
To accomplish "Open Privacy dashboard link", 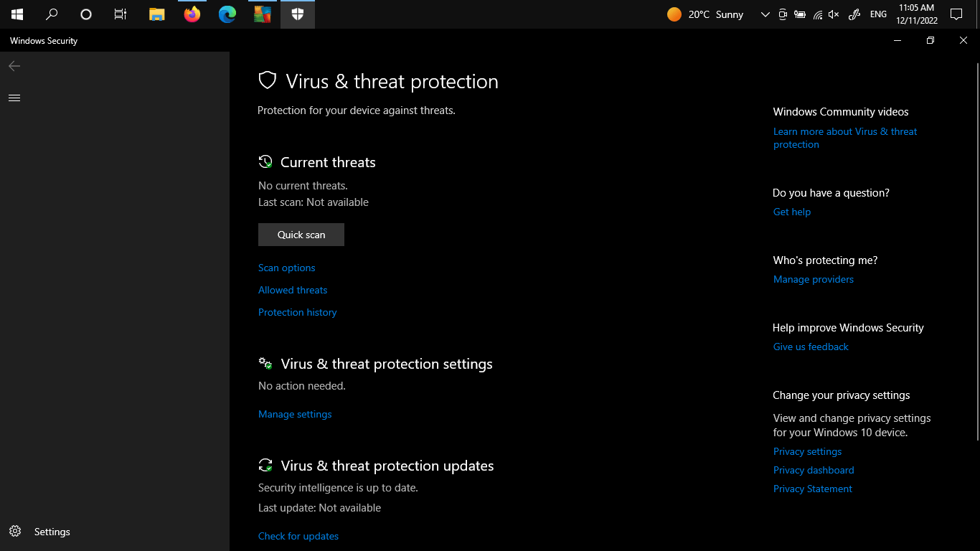I will (x=814, y=470).
